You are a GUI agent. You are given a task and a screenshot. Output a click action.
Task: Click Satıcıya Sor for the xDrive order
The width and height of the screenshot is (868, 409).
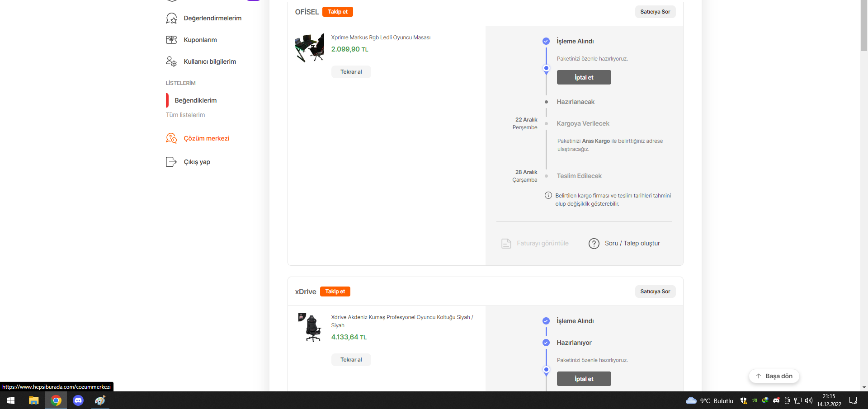655,291
